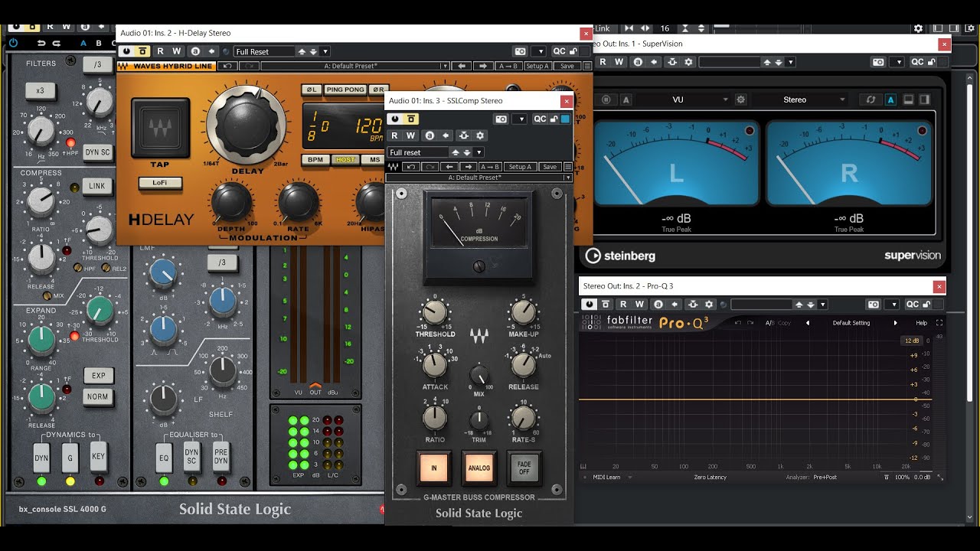The width and height of the screenshot is (980, 551).
Task: Click SSLComp Waves previous preset arrow
Action: coord(450,167)
